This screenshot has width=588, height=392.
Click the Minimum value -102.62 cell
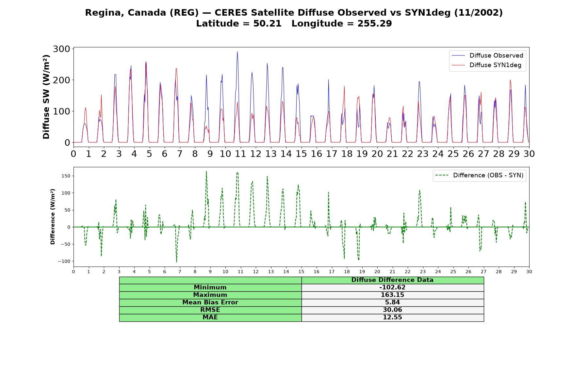tap(392, 287)
